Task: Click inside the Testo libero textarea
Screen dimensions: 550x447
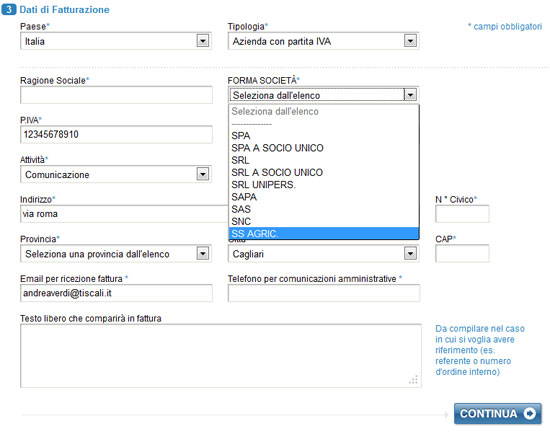Action: click(221, 356)
